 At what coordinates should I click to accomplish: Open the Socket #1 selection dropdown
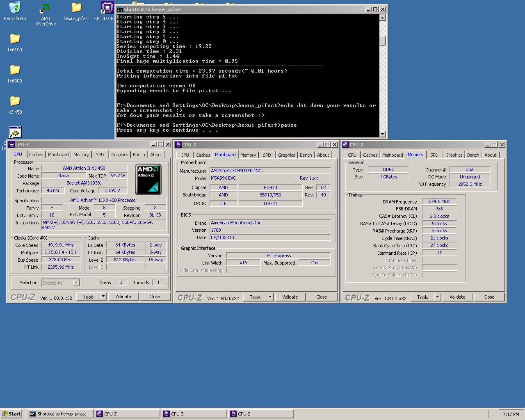76,283
